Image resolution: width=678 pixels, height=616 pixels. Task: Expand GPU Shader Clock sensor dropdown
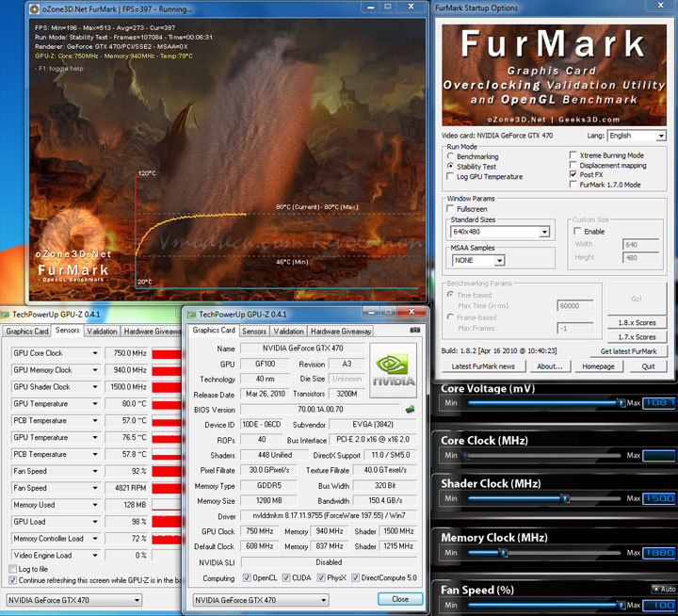click(95, 387)
